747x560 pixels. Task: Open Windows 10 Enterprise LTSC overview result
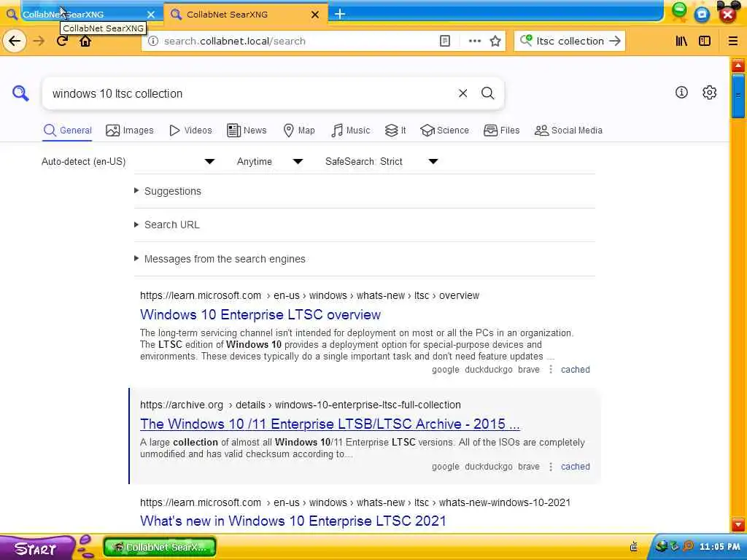point(260,315)
